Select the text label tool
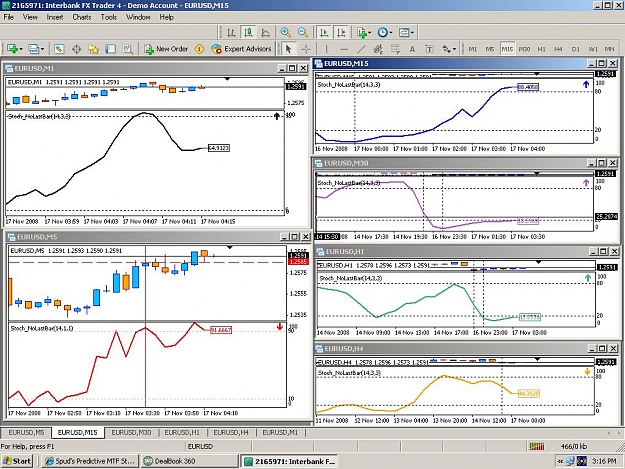Screen dimensions: 625x469 [x=429, y=49]
